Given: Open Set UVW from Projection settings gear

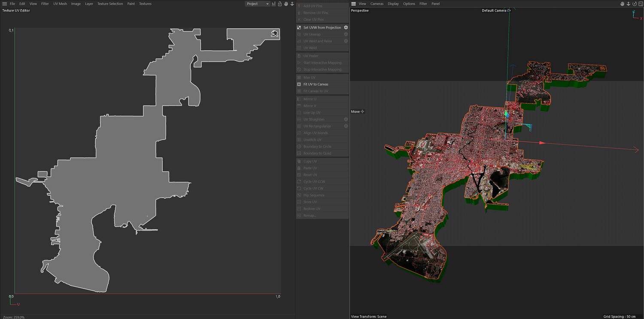Looking at the screenshot, I should point(346,27).
